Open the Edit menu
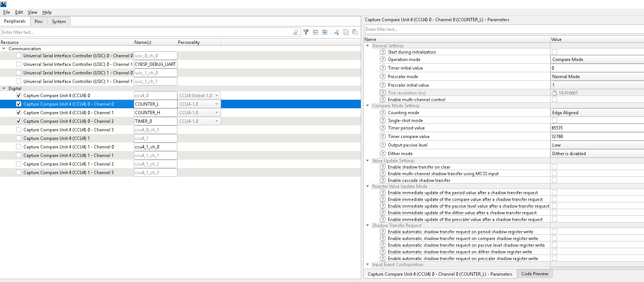Image resolution: width=644 pixels, height=282 pixels. point(19,12)
